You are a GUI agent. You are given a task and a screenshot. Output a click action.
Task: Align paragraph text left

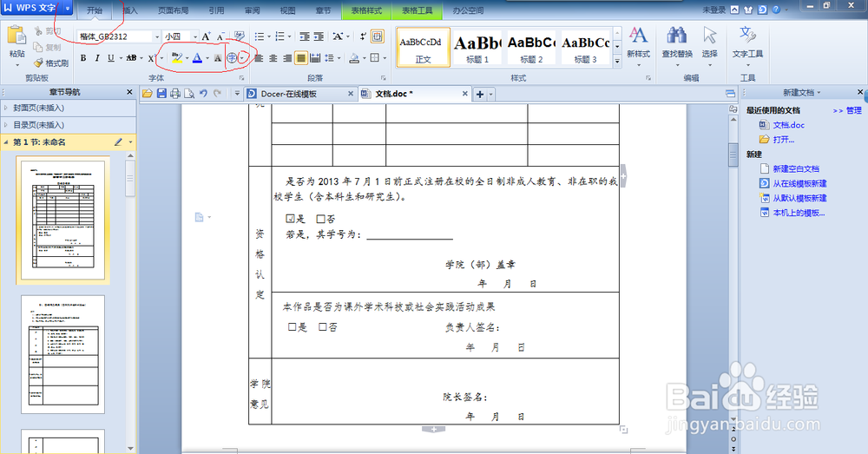coord(259,58)
